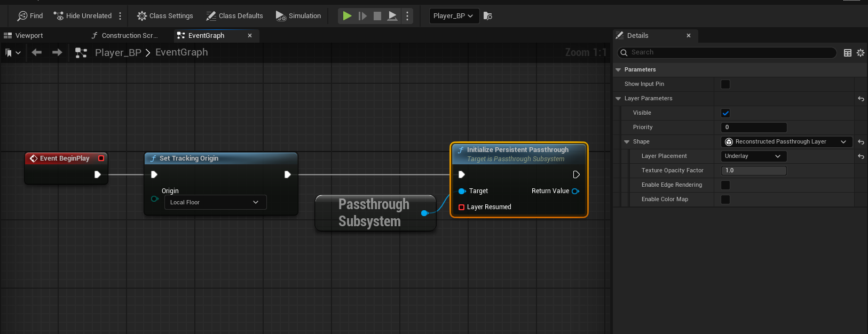Click the green Play button
Image resolution: width=868 pixels, height=334 pixels.
pyautogui.click(x=347, y=16)
